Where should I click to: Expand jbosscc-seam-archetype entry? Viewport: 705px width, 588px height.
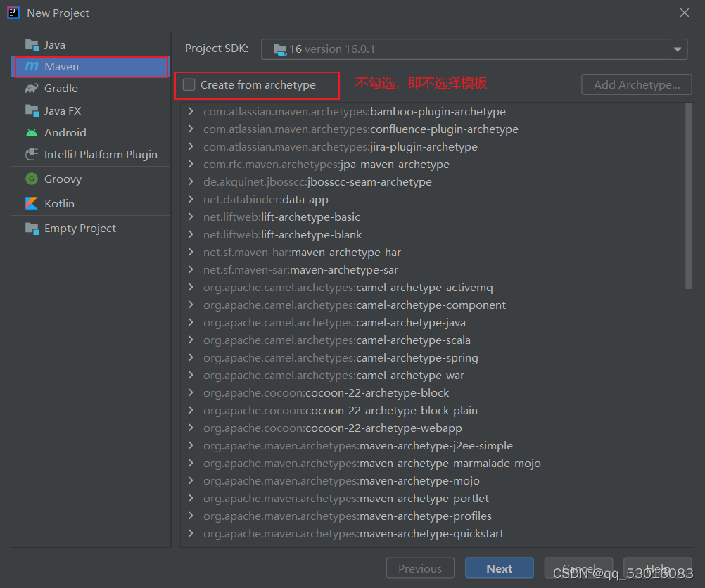click(191, 181)
